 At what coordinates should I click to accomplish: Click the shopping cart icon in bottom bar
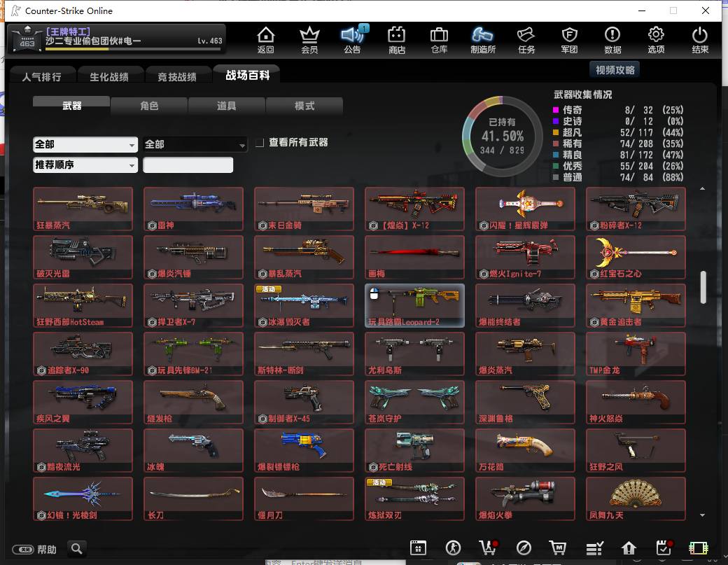[557, 547]
